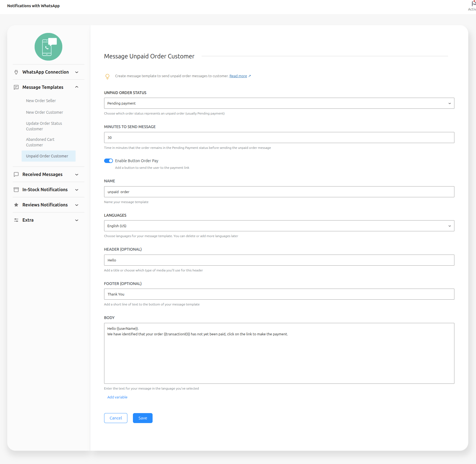Expand the WhatsApp Connection section chevron

77,72
